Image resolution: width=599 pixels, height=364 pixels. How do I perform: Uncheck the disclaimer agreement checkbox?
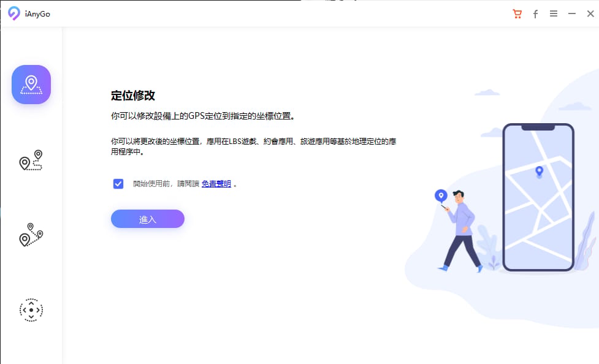118,184
